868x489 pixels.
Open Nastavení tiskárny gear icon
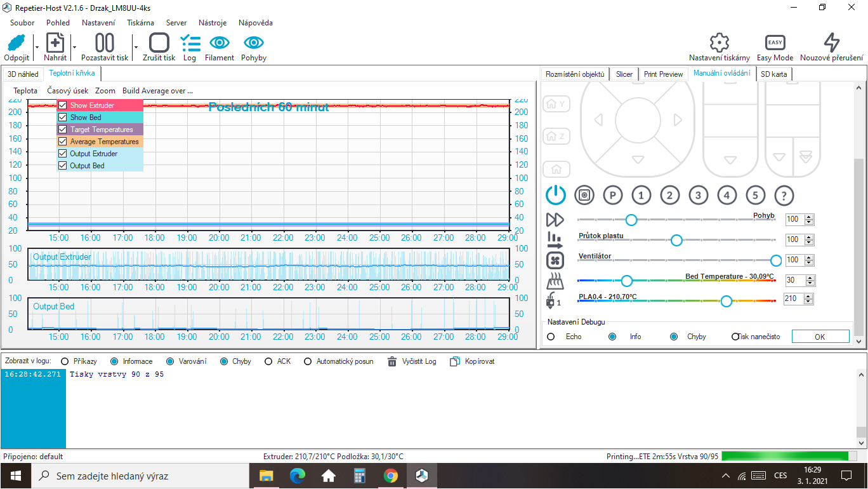[x=719, y=43]
